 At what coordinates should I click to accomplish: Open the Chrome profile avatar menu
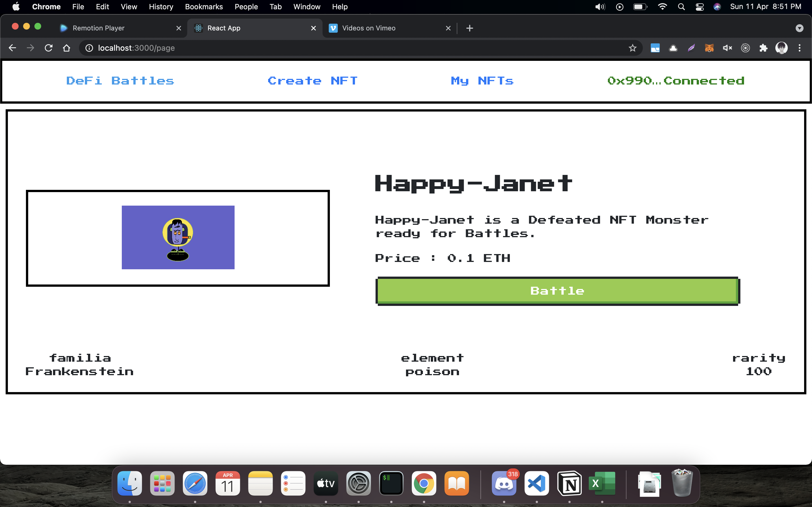click(x=782, y=48)
